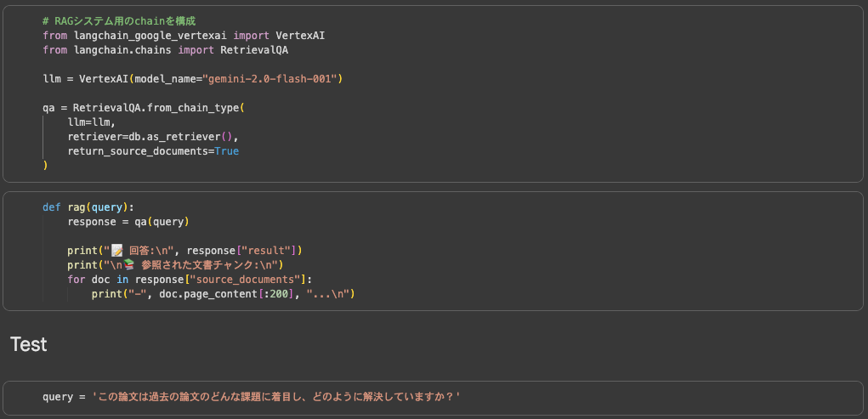This screenshot has height=419, width=868.
Task: Click the True value of return_source_documents
Action: coord(227,151)
